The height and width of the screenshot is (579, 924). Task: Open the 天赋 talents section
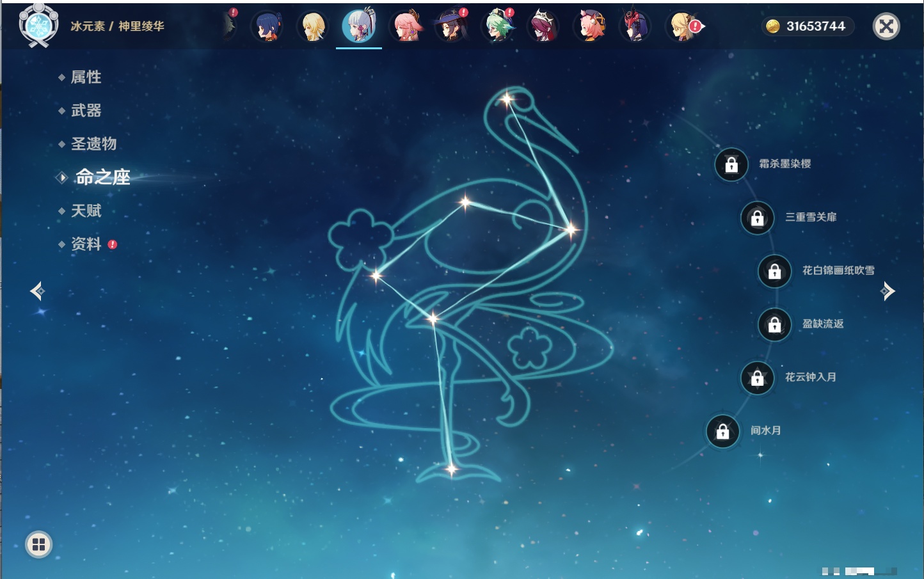86,210
